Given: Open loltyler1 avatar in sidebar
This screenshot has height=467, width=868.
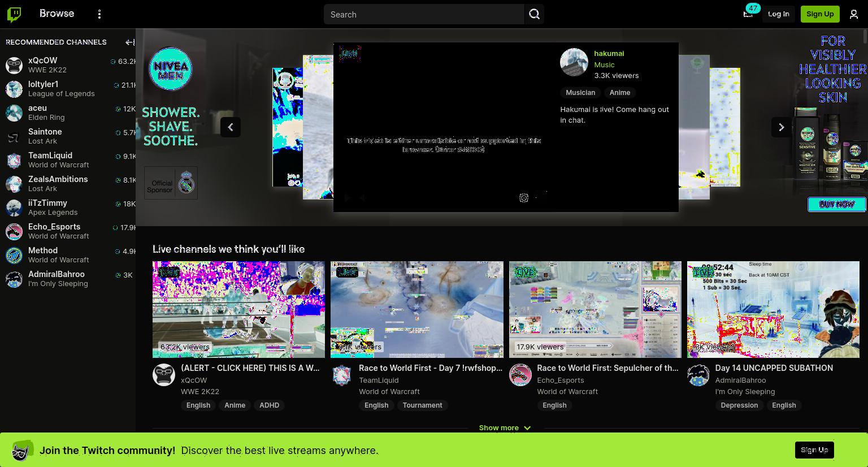Looking at the screenshot, I should [x=14, y=89].
